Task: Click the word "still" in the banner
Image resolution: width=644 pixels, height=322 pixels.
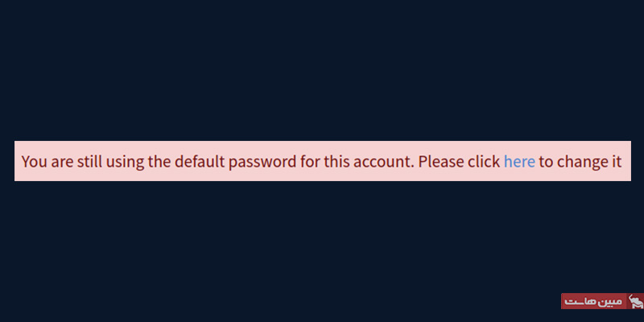Action: click(90, 162)
